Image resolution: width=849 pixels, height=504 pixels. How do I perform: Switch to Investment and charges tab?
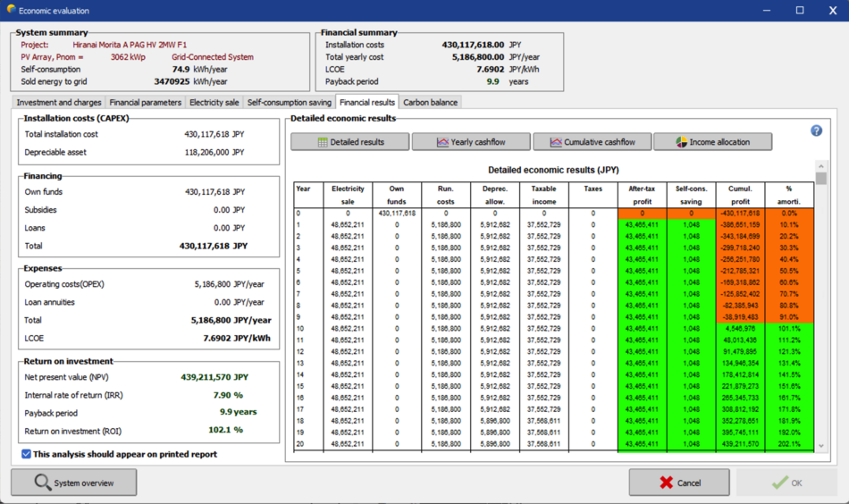(59, 103)
